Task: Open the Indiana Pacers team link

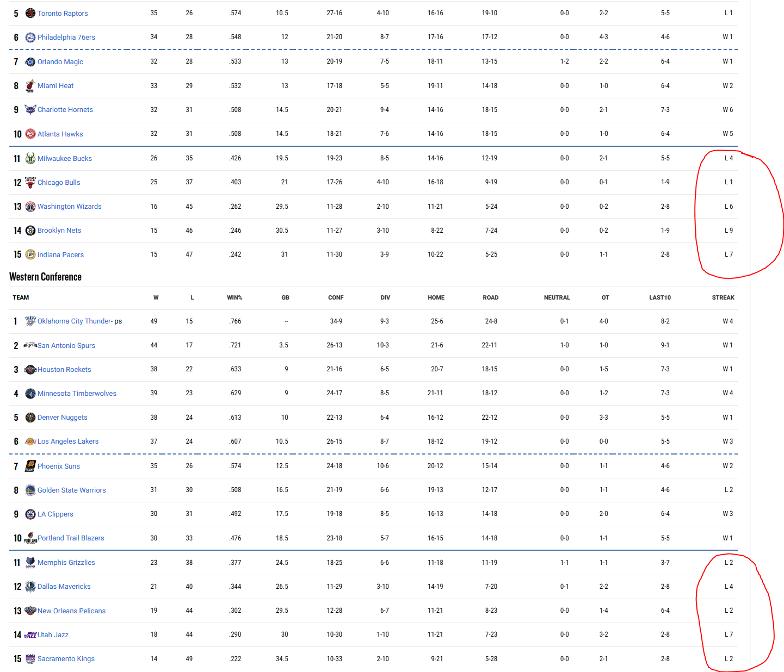Action: click(60, 254)
